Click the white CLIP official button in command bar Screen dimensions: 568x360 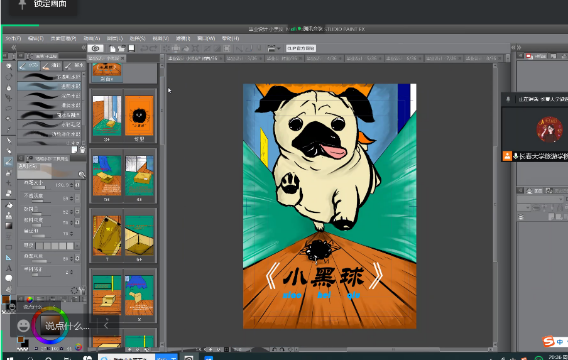click(x=301, y=48)
